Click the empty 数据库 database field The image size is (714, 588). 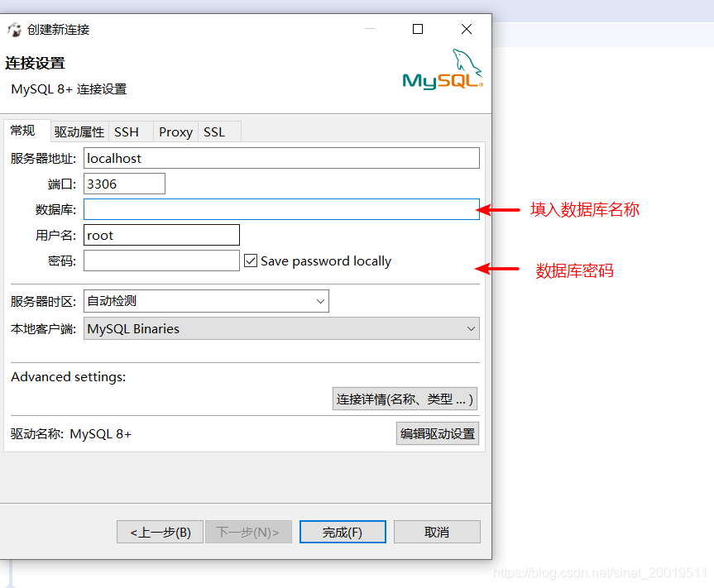(x=281, y=209)
